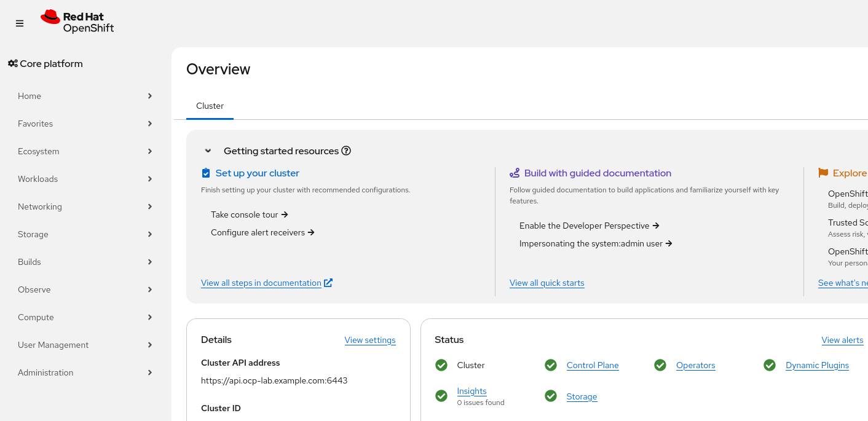
Task: Click the orange flag icon next to Explore
Action: (823, 173)
